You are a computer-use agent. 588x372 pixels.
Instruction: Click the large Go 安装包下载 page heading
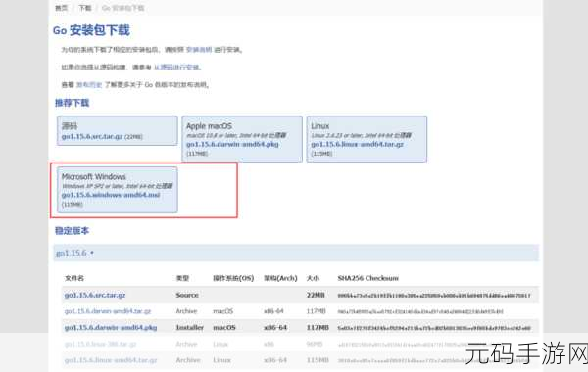(x=91, y=30)
